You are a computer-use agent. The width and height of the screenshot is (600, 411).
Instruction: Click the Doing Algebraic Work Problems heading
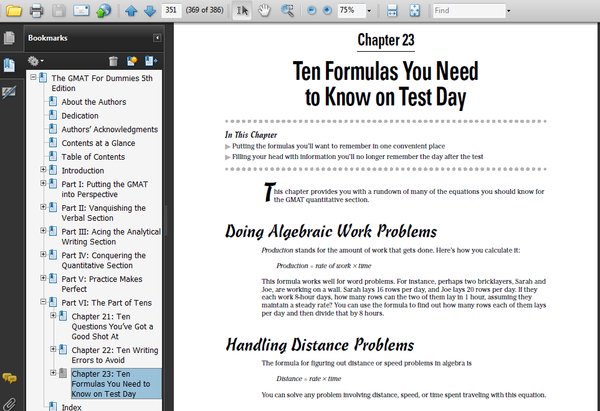331,232
